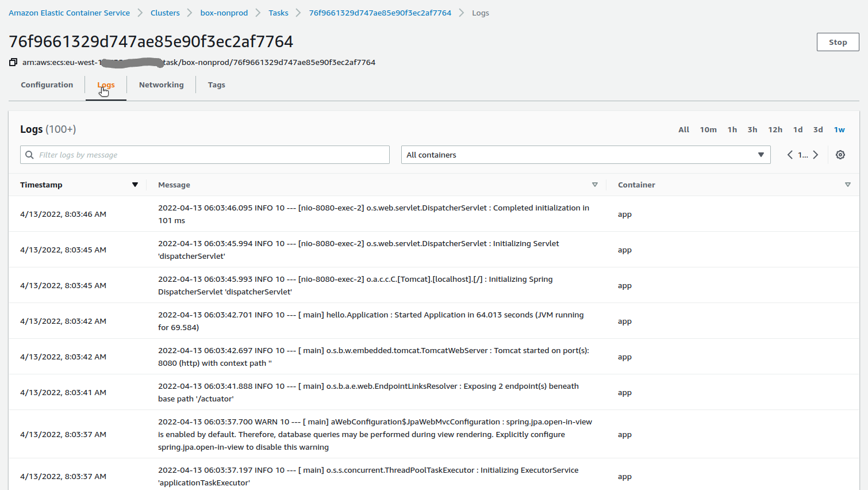Navigate to Clusters via breadcrumb link
The width and height of the screenshot is (868, 490).
[x=165, y=12]
